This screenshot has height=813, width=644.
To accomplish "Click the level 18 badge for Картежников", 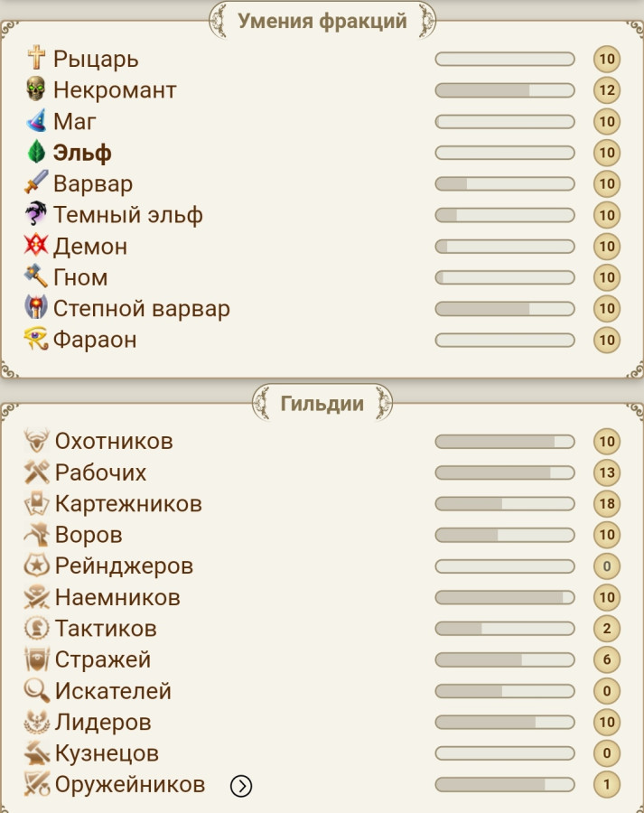I will (x=607, y=503).
